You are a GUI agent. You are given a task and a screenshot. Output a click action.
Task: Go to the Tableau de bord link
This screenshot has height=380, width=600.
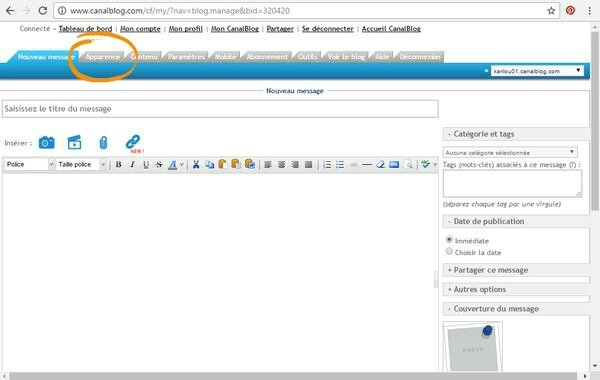[85, 29]
